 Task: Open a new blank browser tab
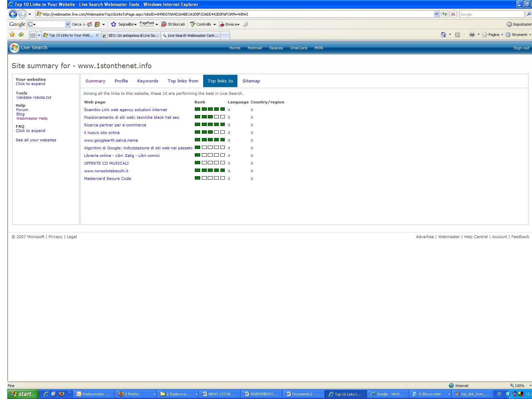225,36
